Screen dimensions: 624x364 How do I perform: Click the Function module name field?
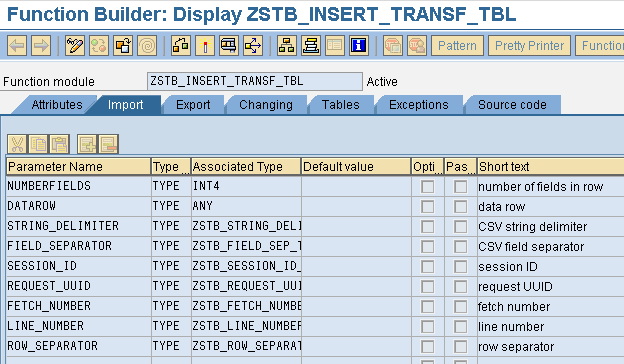tap(255, 81)
